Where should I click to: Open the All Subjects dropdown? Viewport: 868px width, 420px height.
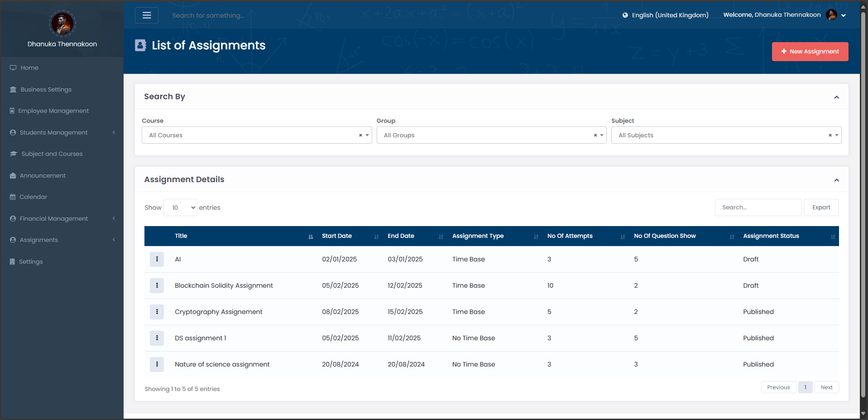(x=726, y=135)
